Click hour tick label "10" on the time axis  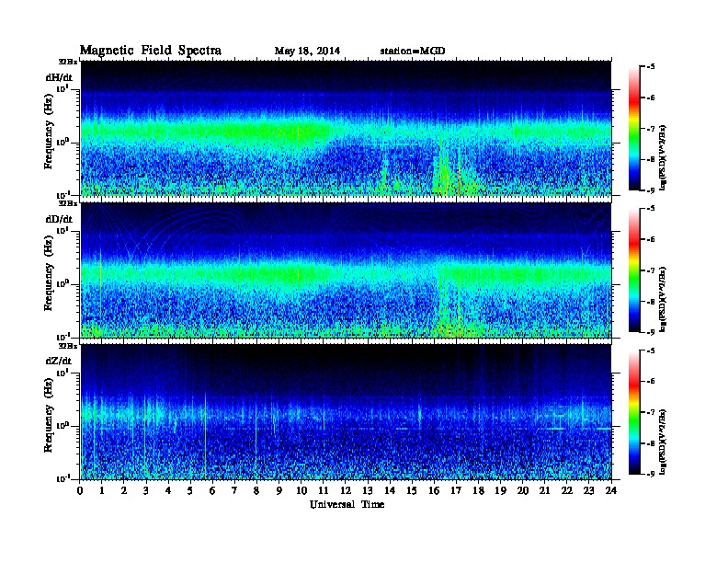(301, 490)
